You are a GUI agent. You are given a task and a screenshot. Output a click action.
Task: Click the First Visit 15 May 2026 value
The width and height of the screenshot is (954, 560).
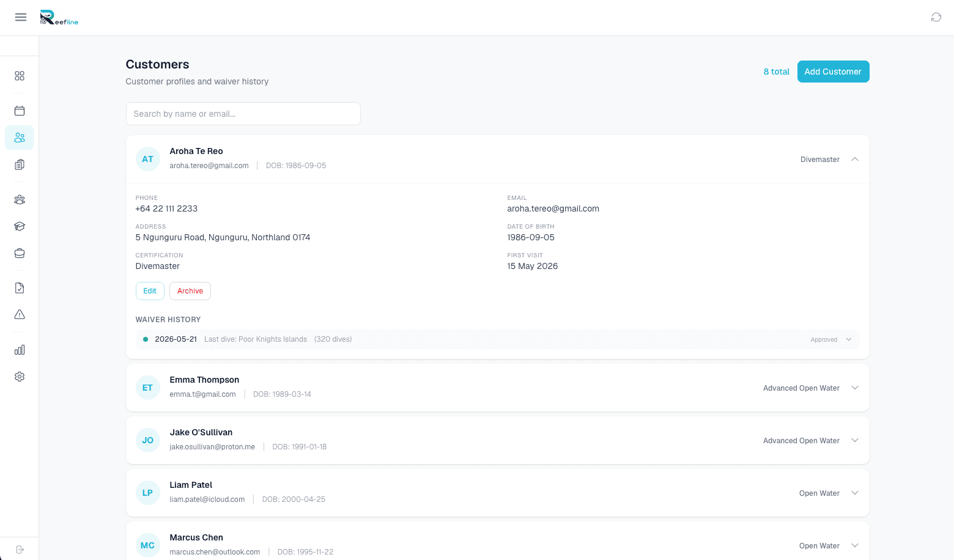[x=532, y=266]
